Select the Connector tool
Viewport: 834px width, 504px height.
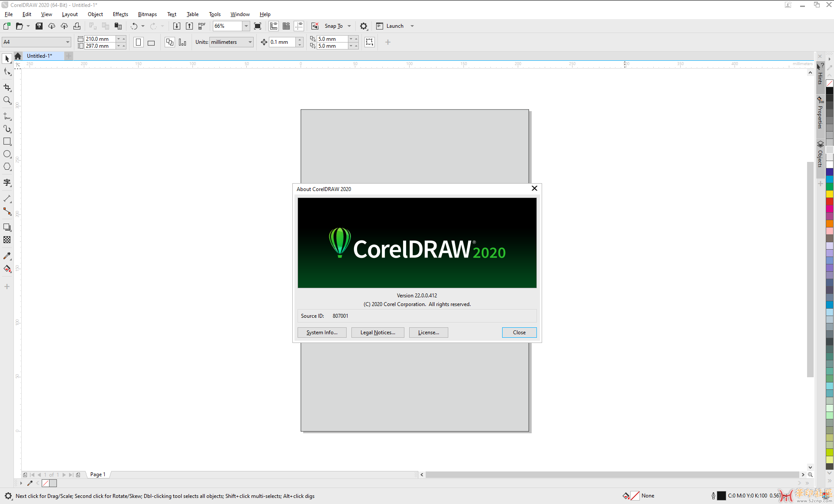click(x=7, y=211)
